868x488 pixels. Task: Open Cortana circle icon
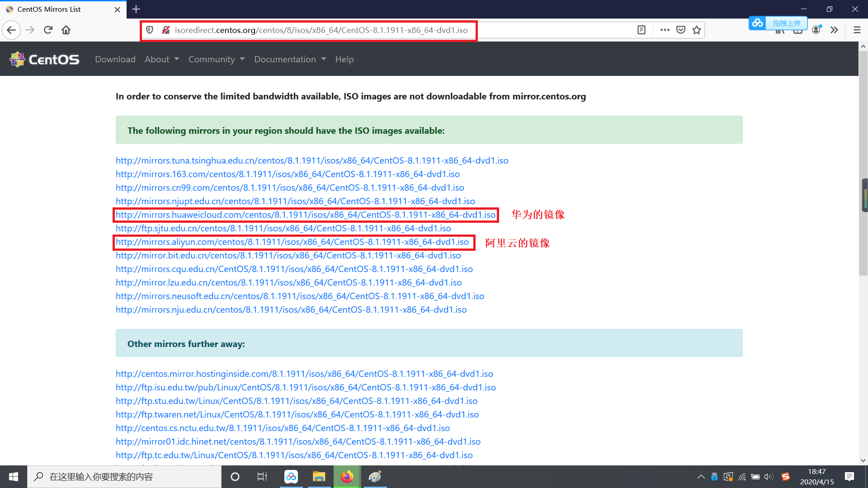(235, 477)
